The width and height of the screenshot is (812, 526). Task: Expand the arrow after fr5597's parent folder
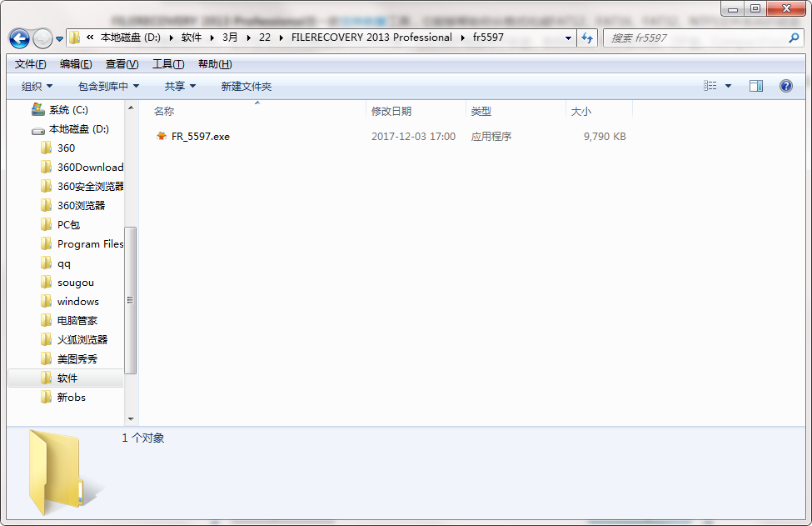coord(462,38)
